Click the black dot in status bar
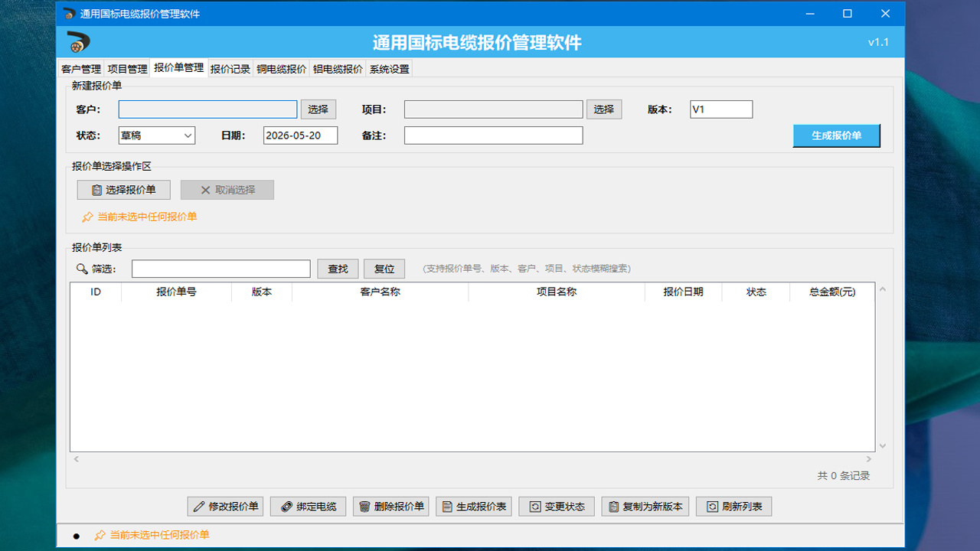The width and height of the screenshot is (980, 551). click(x=76, y=536)
